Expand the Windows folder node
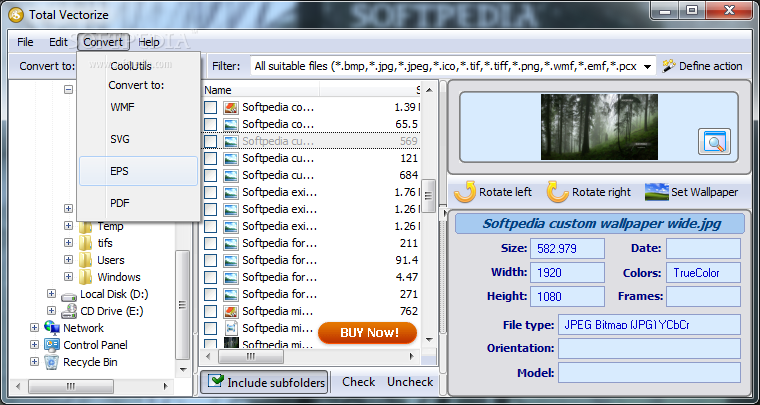 68,277
